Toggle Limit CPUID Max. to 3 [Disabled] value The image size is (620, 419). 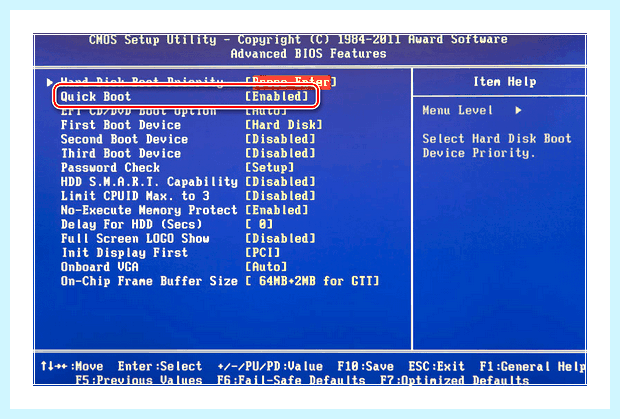[x=280, y=196]
